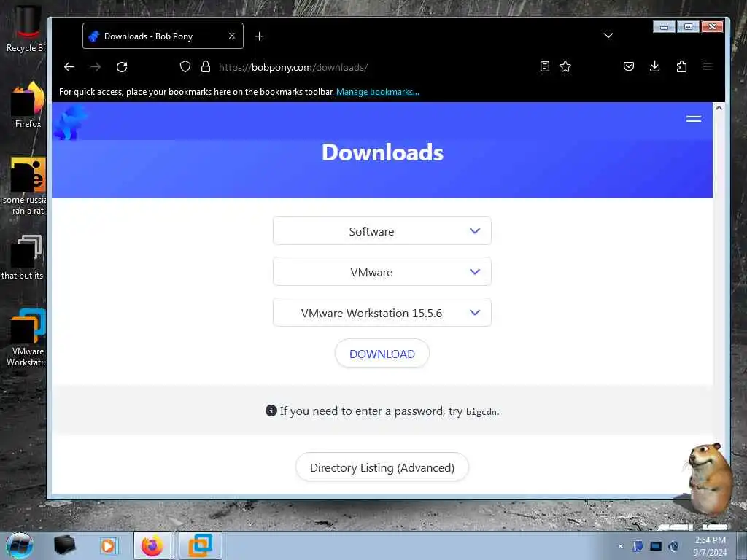Select the 'that but its' desktop icon
Screen dimensions: 747x560
23,257
